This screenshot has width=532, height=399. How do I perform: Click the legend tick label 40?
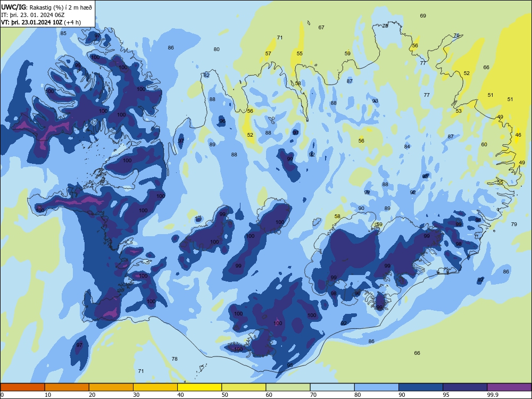point(180,395)
